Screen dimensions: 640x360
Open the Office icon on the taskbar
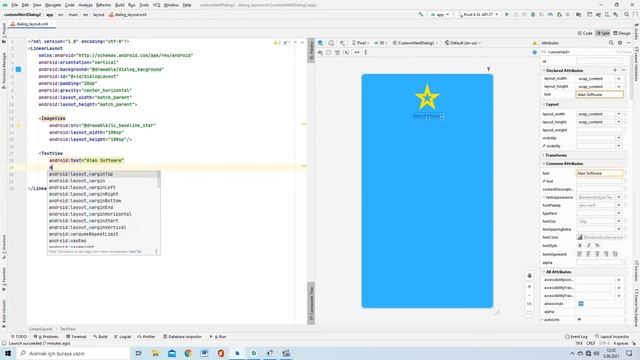click(x=221, y=353)
